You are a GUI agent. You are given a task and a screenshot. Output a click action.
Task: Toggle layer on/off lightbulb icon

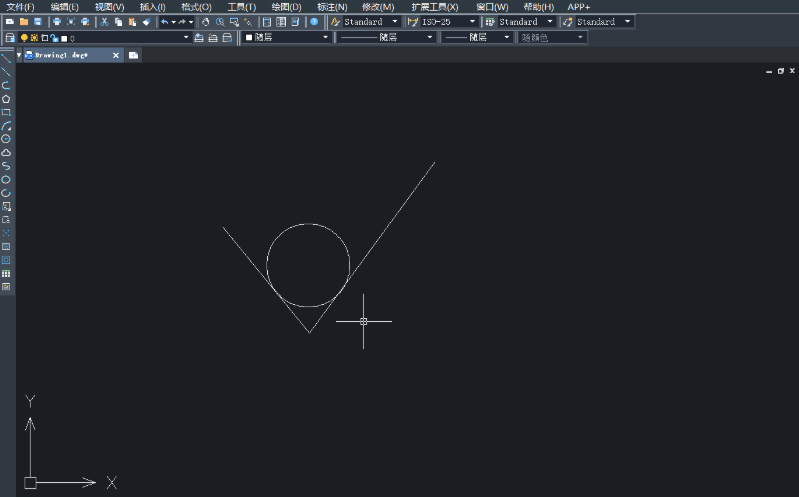pos(24,38)
